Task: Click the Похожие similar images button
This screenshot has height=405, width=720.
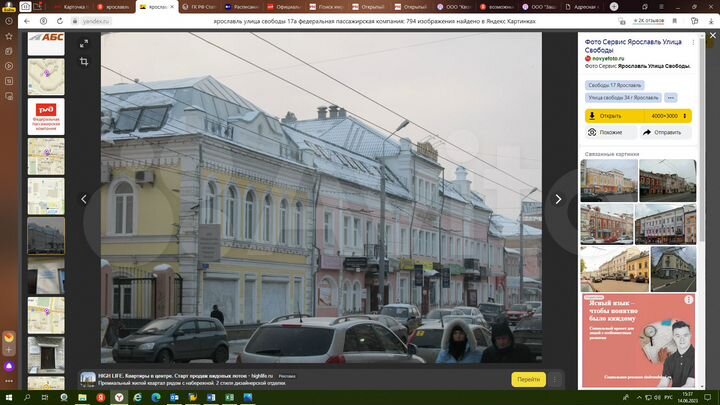Action: (610, 132)
